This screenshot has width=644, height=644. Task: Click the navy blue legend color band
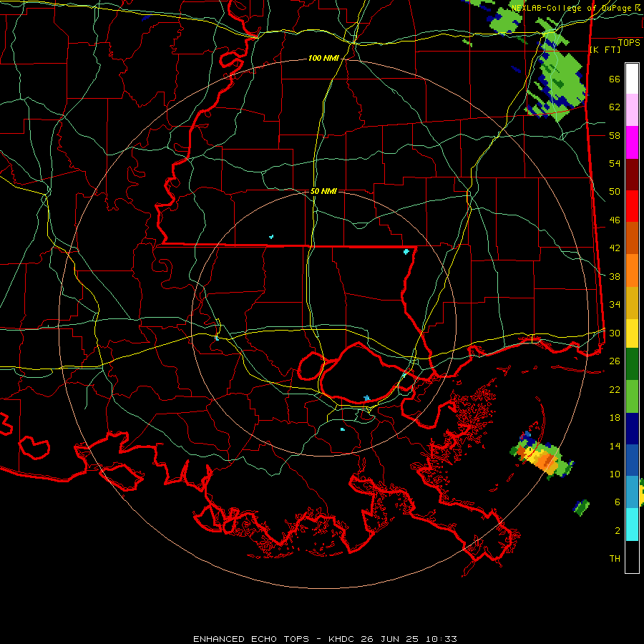pyautogui.click(x=632, y=429)
